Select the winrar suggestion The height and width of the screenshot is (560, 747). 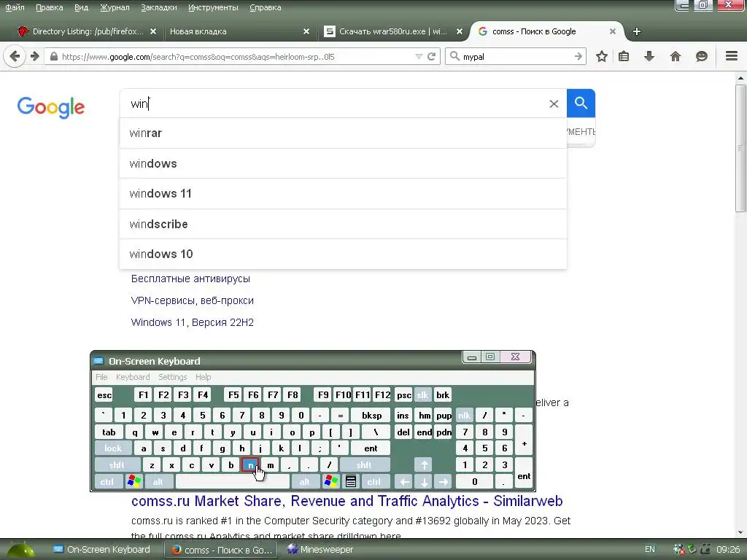coord(343,133)
